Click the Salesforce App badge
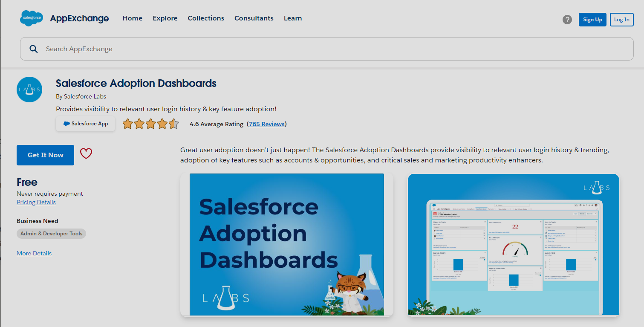Image resolution: width=644 pixels, height=327 pixels. coord(85,124)
